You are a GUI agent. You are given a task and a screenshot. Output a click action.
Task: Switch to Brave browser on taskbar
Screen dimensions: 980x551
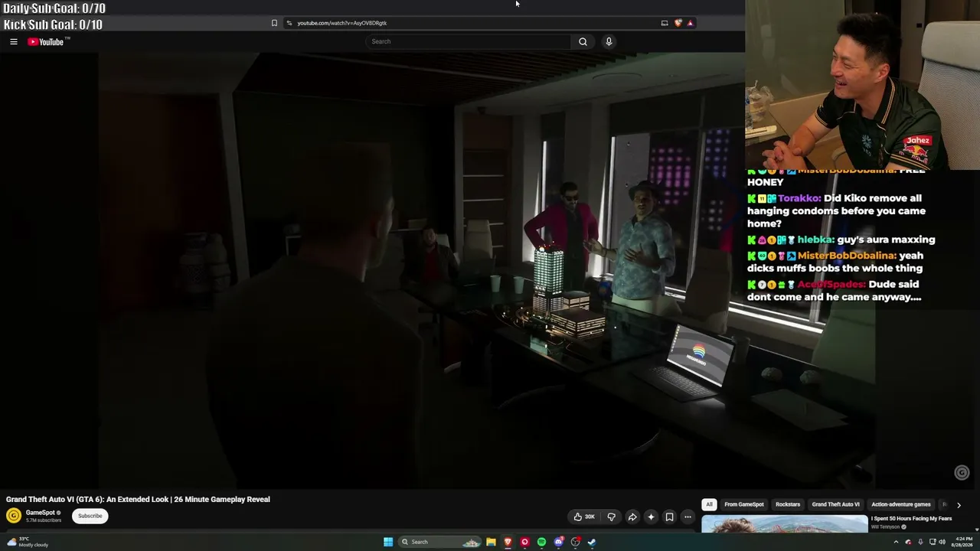pos(508,542)
